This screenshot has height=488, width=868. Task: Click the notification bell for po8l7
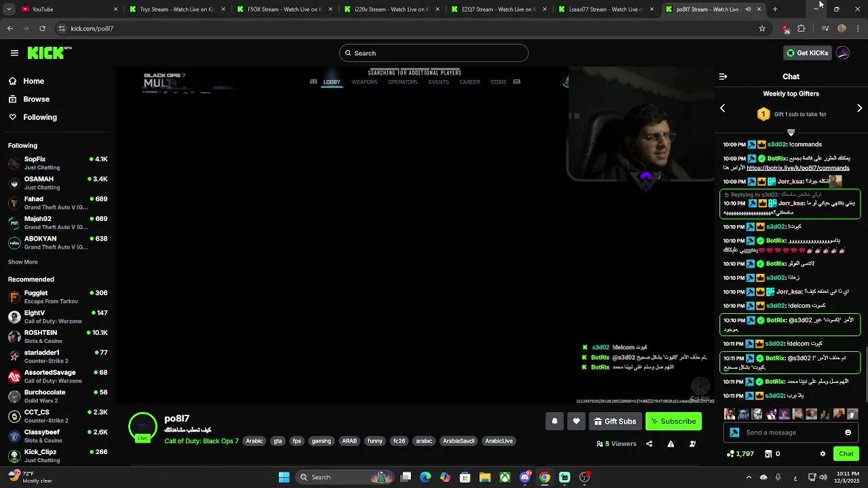pyautogui.click(x=555, y=421)
